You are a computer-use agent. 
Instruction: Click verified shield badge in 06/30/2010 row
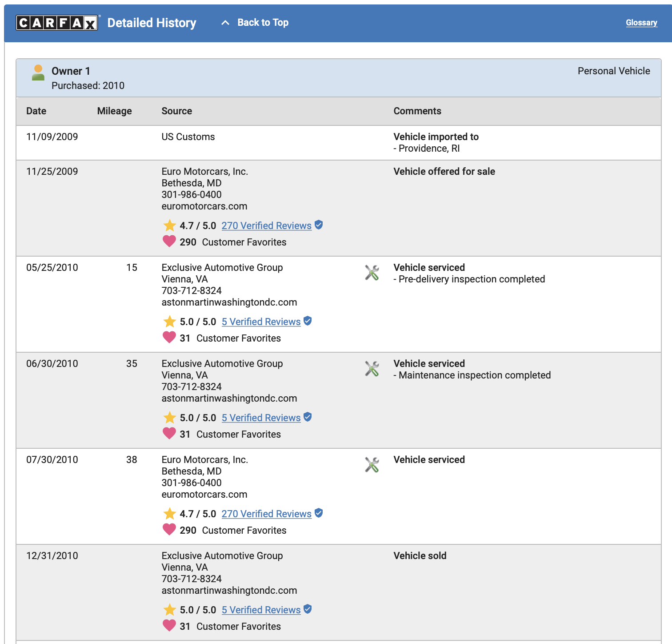(308, 417)
